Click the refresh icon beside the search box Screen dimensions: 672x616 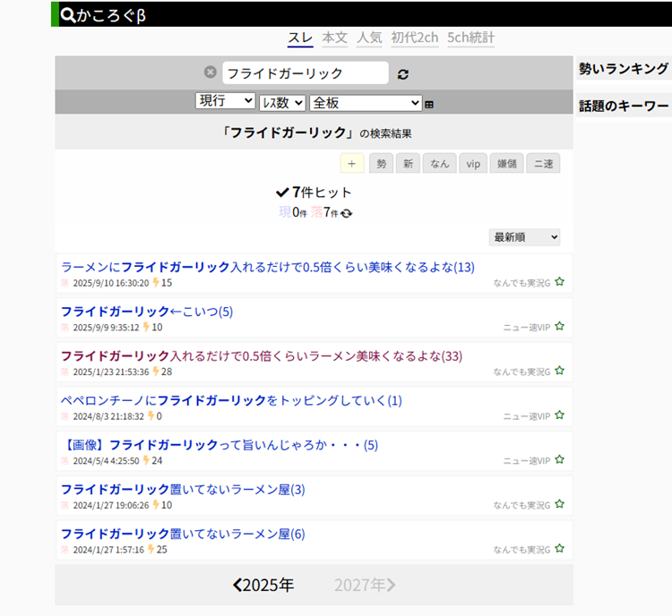click(403, 74)
